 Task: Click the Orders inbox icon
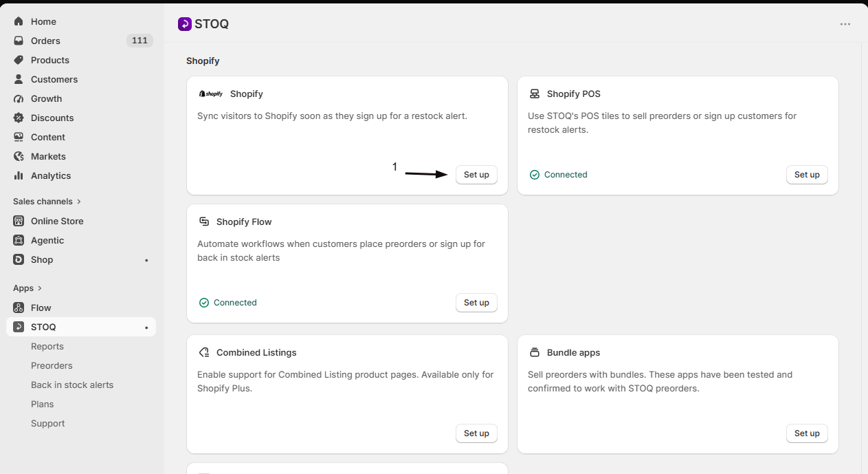[x=19, y=41]
